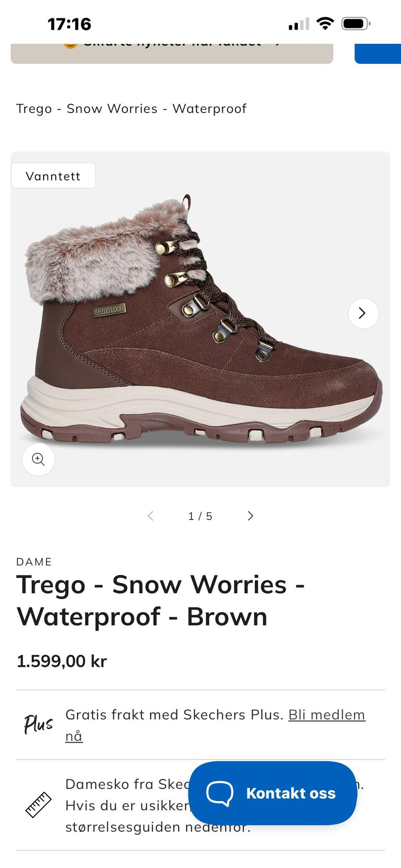This screenshot has height=868, width=401.
Task: Tap the magnifier zoom icon on product image
Action: (38, 459)
